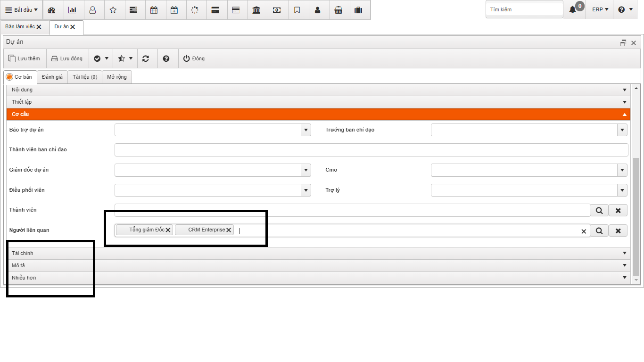The height and width of the screenshot is (362, 644).
Task: Open the Giám đốc dự án dropdown
Action: (306, 170)
